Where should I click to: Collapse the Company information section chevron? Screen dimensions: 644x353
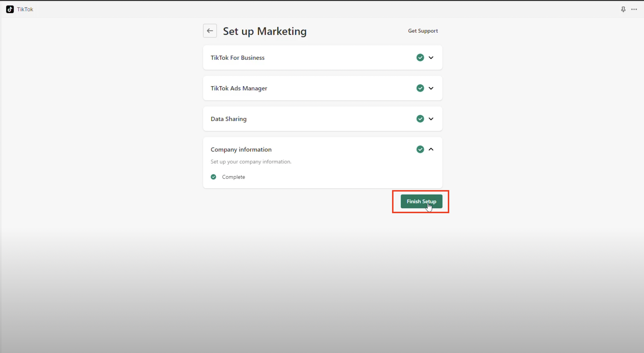[x=431, y=149]
